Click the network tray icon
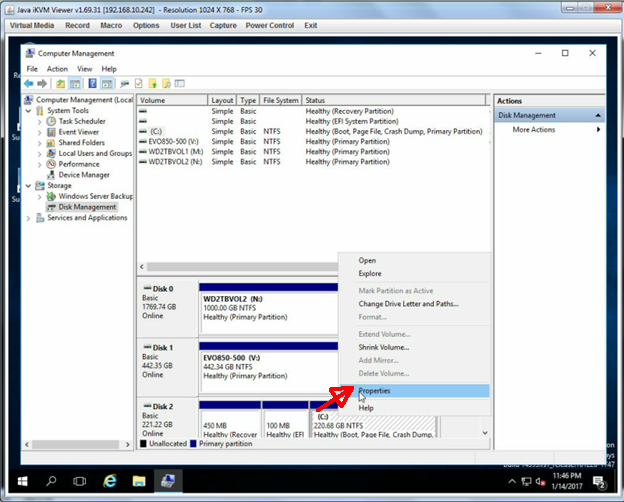Viewport: 624px width, 502px height. click(x=526, y=482)
